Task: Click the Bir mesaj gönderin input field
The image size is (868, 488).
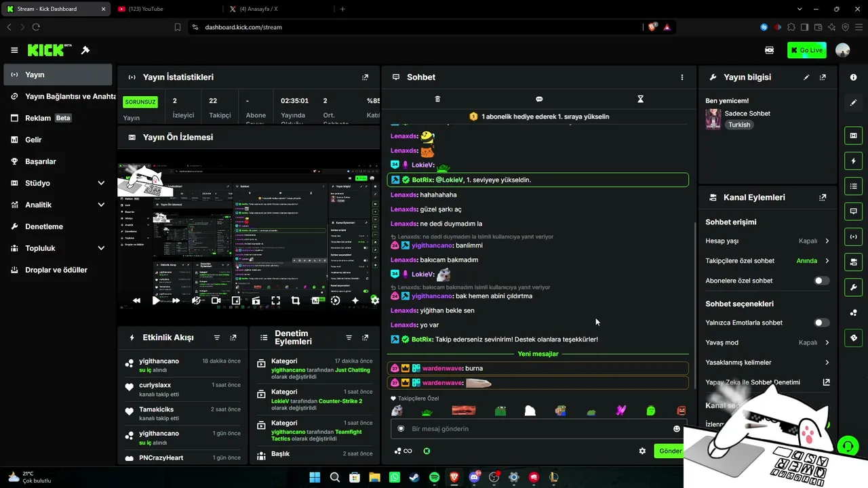Action: [x=539, y=428]
